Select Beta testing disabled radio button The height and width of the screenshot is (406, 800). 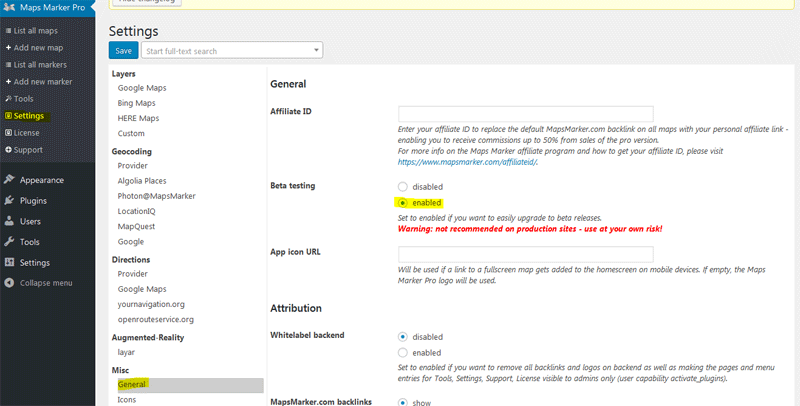tap(403, 187)
